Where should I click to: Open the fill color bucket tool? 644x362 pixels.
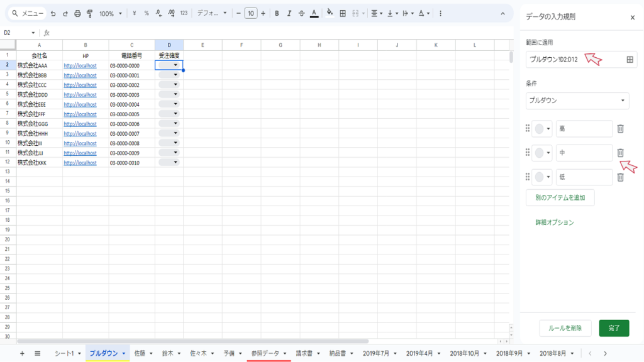tap(330, 13)
